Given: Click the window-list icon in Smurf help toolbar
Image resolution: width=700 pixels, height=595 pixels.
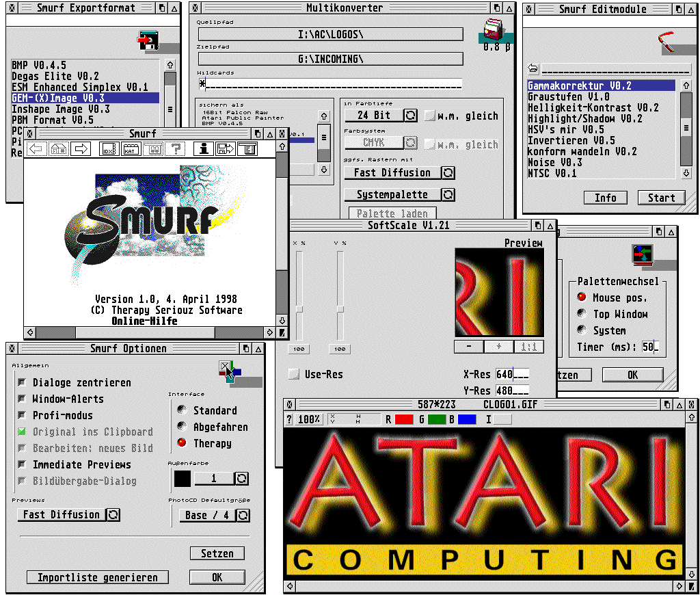Looking at the screenshot, I should tap(247, 149).
